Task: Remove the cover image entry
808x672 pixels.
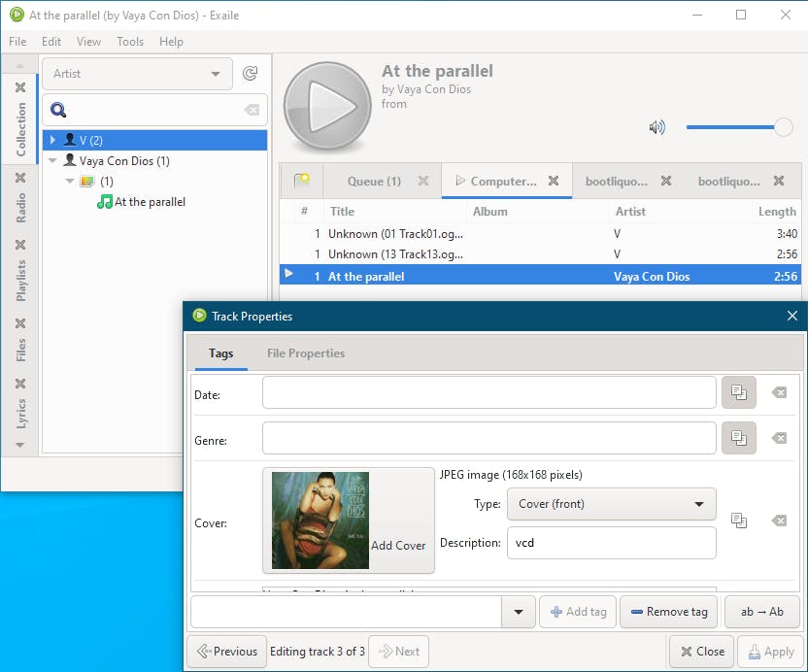Action: (x=779, y=521)
